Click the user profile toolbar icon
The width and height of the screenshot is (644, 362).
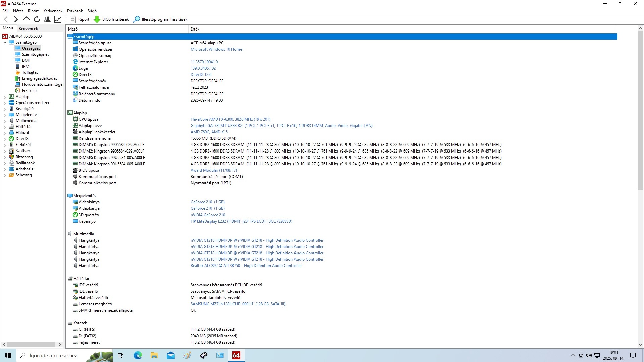pyautogui.click(x=47, y=19)
